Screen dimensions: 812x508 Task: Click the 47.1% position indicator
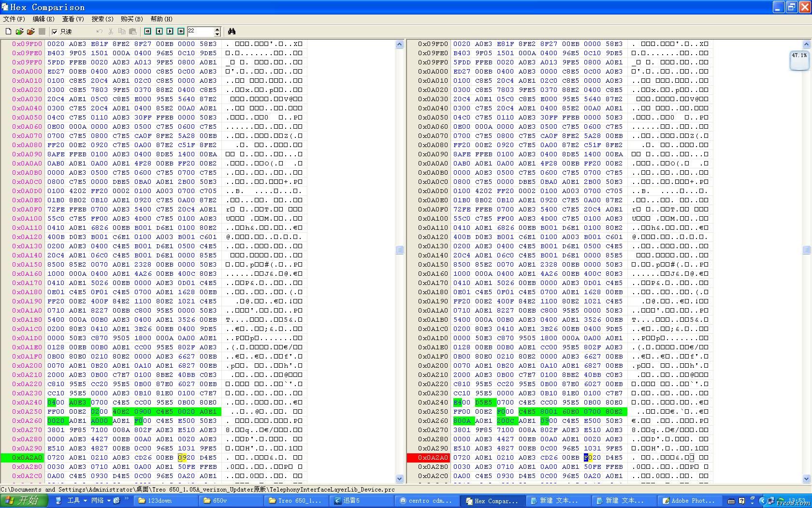799,60
